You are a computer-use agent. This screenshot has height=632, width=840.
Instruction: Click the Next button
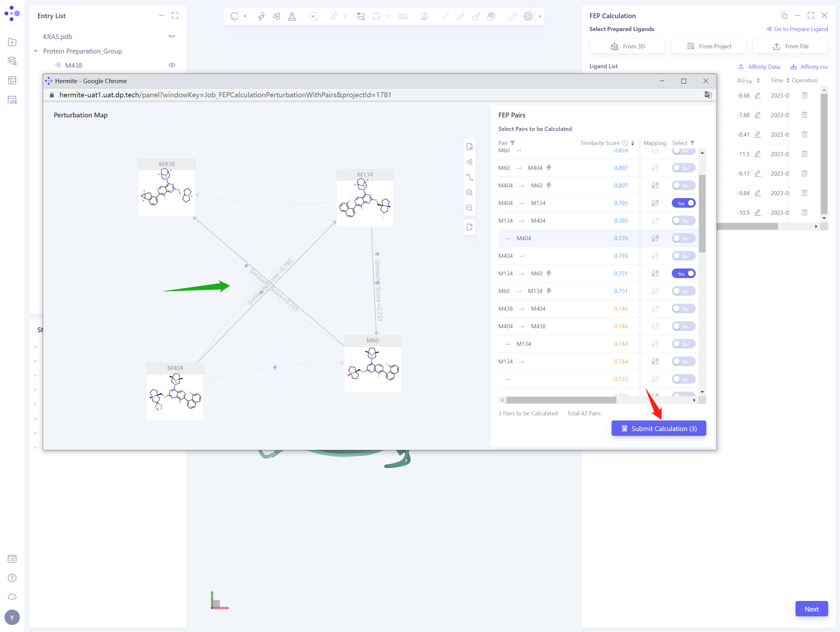point(812,609)
